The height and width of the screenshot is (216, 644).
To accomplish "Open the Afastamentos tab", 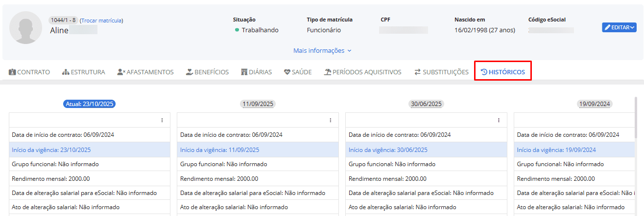I will click(145, 72).
